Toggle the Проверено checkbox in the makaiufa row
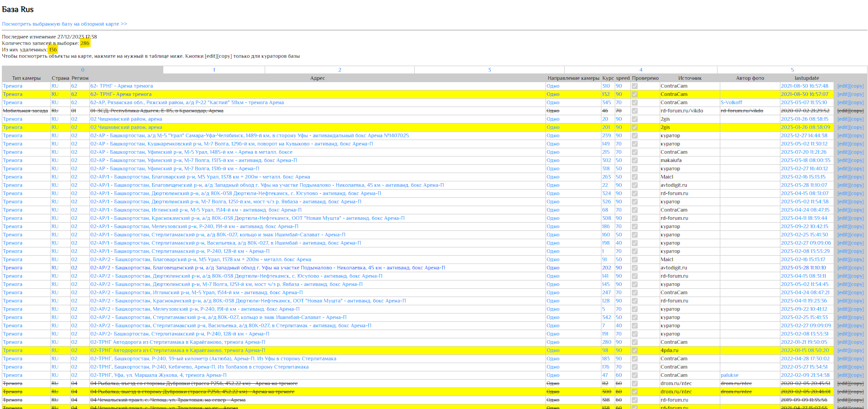This screenshot has width=868, height=409. tap(634, 161)
